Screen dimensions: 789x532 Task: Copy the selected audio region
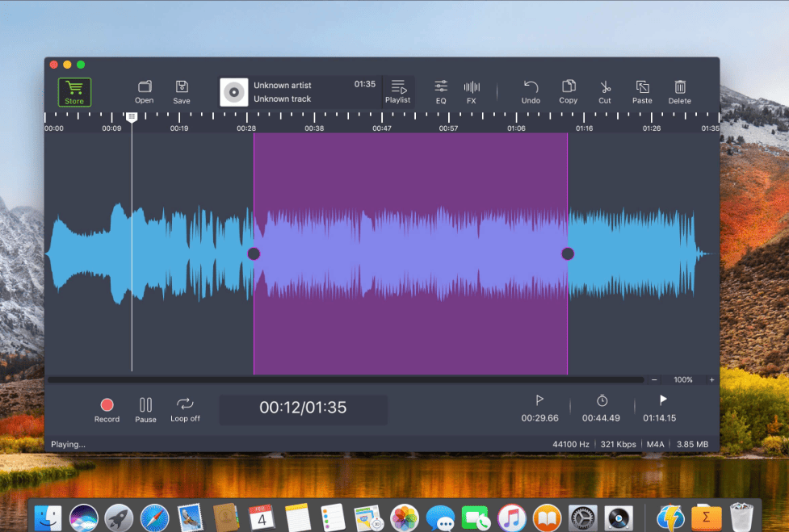[x=569, y=92]
